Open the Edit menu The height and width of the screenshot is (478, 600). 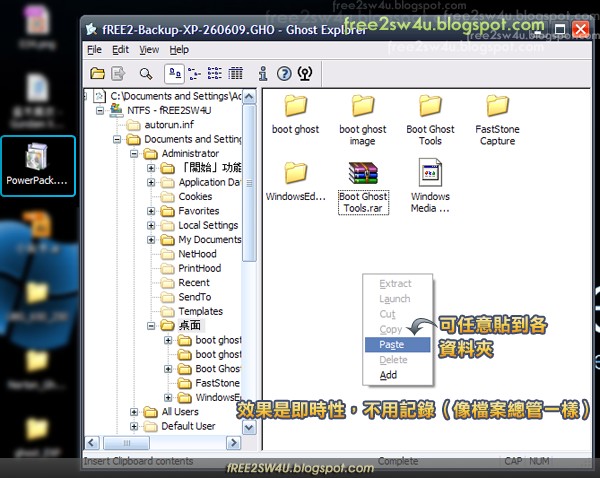[x=120, y=50]
